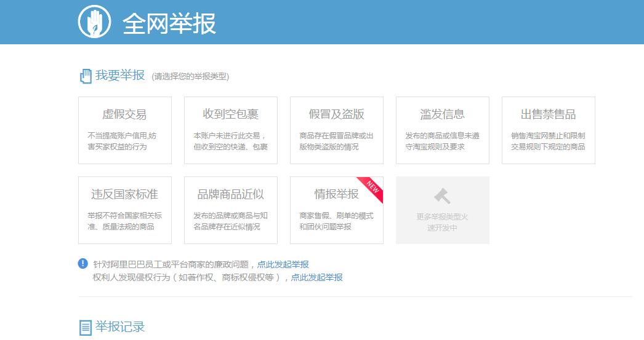The image size is (644, 340).
Task: Select the 虚假交易 report type card
Action: pos(125,130)
